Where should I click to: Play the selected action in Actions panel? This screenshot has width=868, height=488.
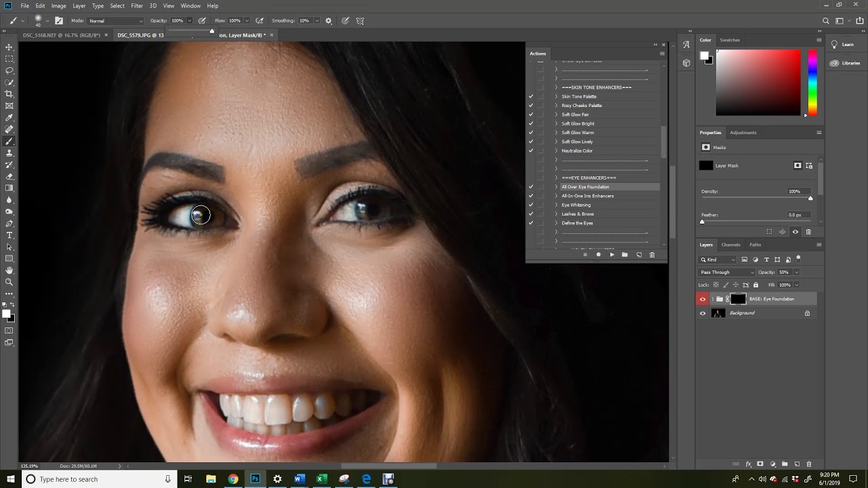tap(612, 255)
